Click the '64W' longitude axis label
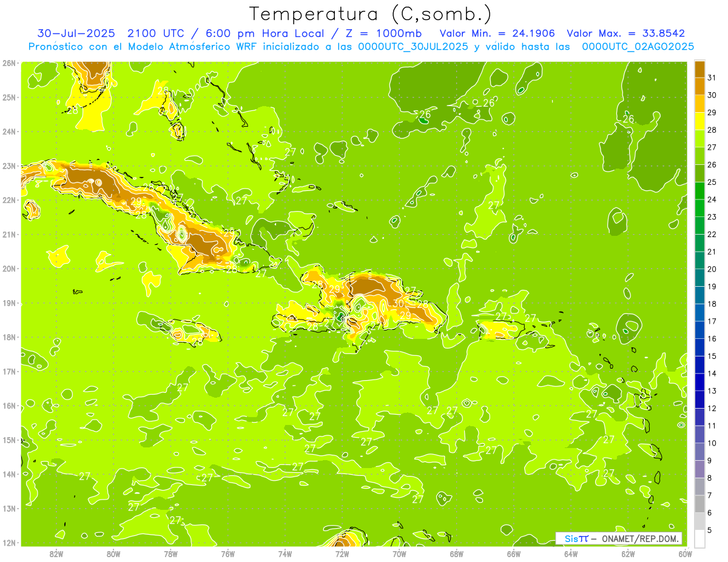 (x=571, y=554)
